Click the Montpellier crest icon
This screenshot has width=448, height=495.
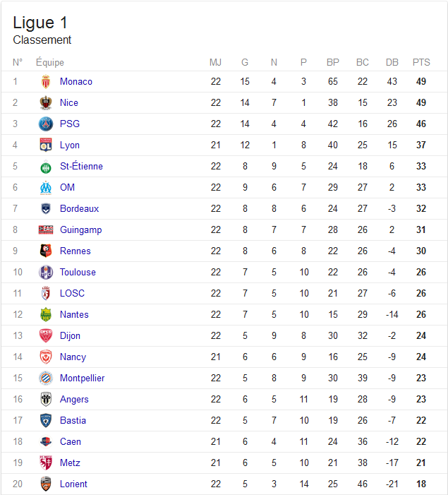pyautogui.click(x=46, y=378)
